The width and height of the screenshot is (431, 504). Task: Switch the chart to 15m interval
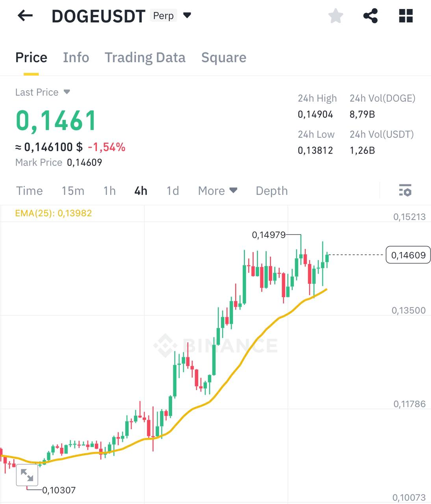(x=72, y=191)
